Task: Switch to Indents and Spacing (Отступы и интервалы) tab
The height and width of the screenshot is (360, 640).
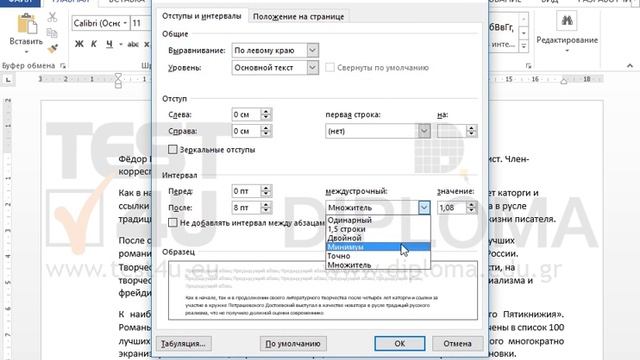Action: [x=202, y=16]
